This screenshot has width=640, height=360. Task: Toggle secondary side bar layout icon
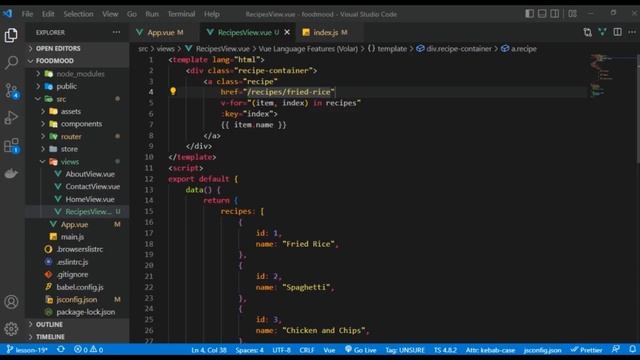pyautogui.click(x=555, y=14)
